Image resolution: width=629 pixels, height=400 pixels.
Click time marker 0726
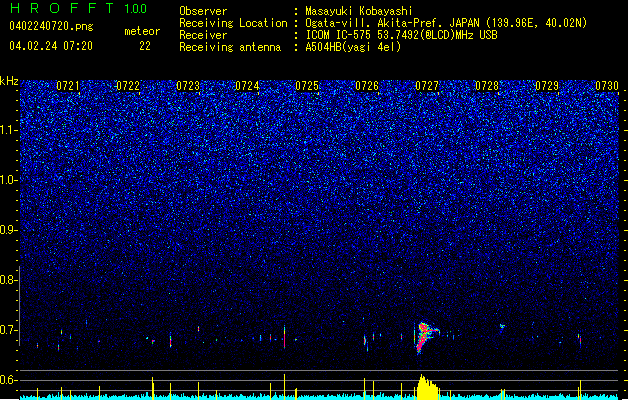367,86
